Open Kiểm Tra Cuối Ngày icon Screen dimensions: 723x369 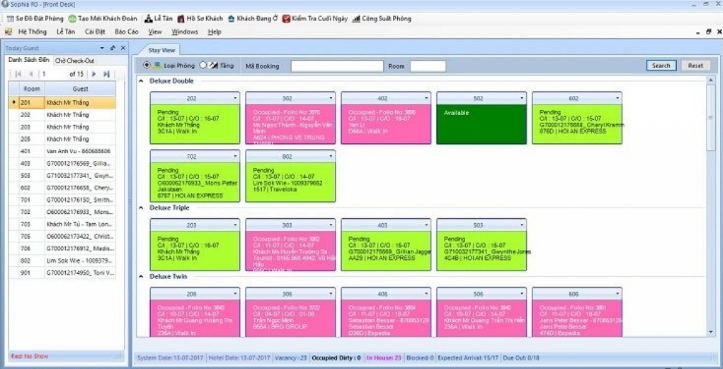tap(286, 19)
